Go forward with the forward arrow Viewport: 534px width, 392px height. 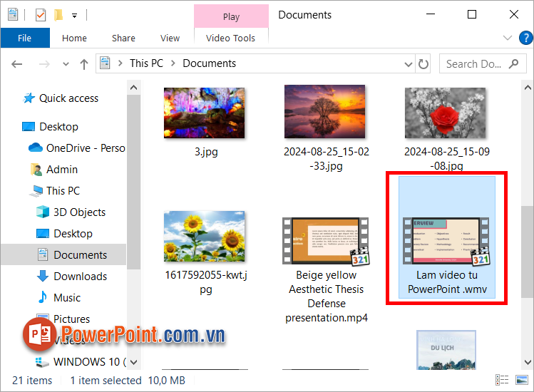pos(44,63)
